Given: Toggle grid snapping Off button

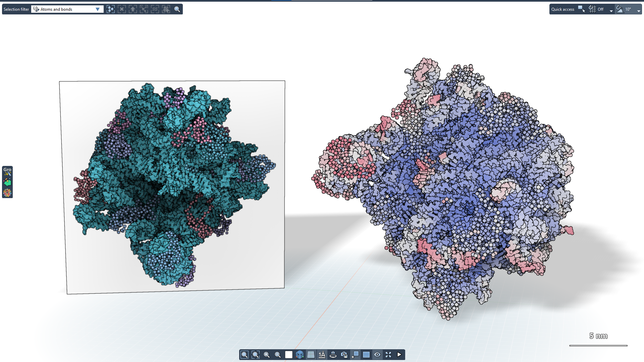Looking at the screenshot, I should point(597,9).
